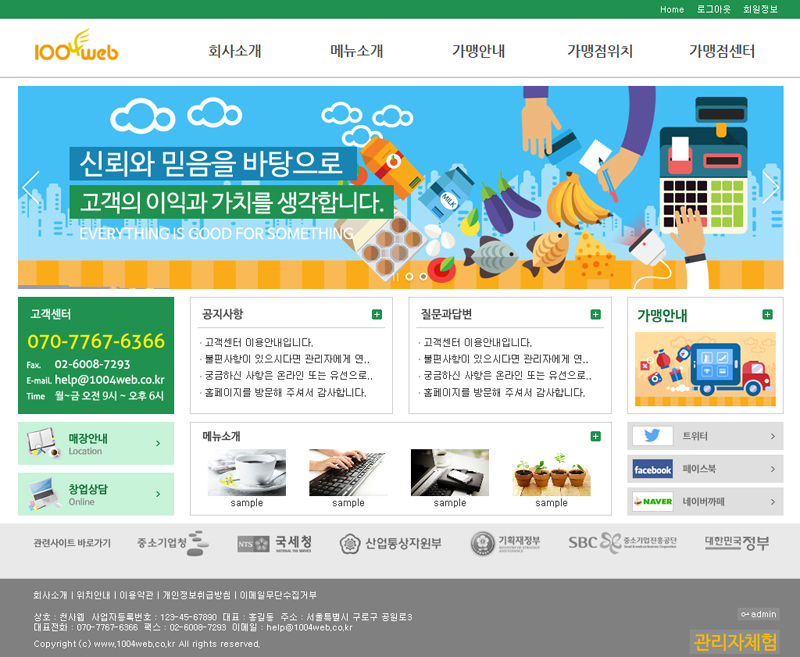
Task: Click the 관리자체험 button
Action: pos(734,642)
